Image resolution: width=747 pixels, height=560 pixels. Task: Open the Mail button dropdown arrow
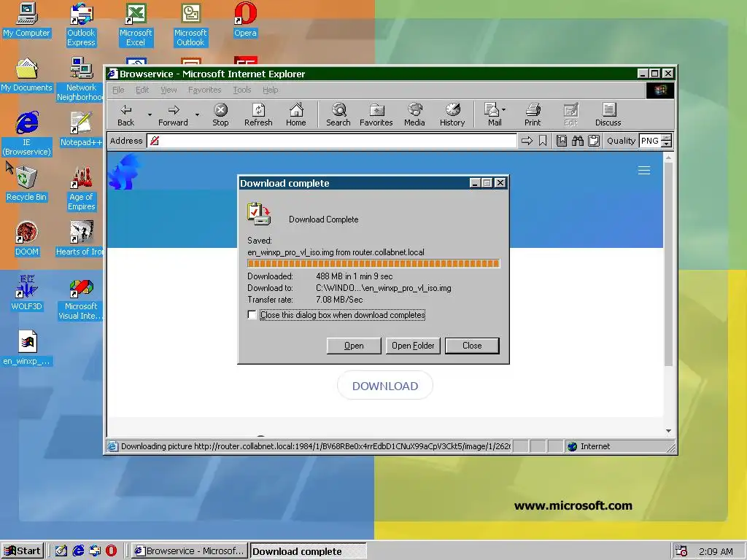[x=503, y=109]
